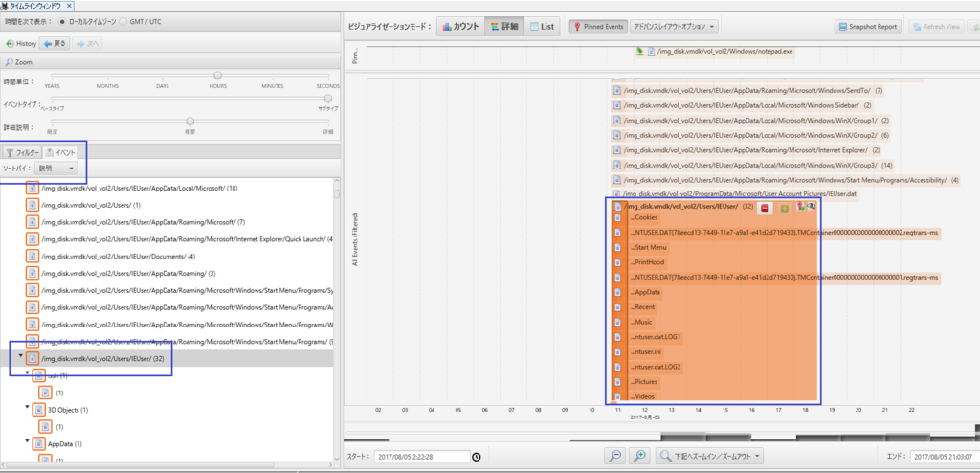The width and height of the screenshot is (980, 473).
Task: Click the zoom out magnifier button
Action: click(615, 456)
